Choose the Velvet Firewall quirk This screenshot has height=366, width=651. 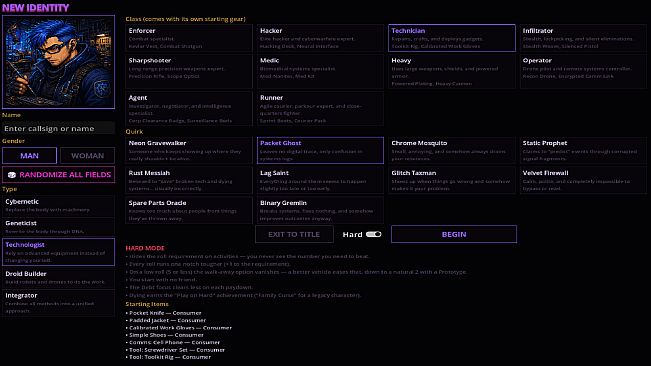tap(583, 180)
